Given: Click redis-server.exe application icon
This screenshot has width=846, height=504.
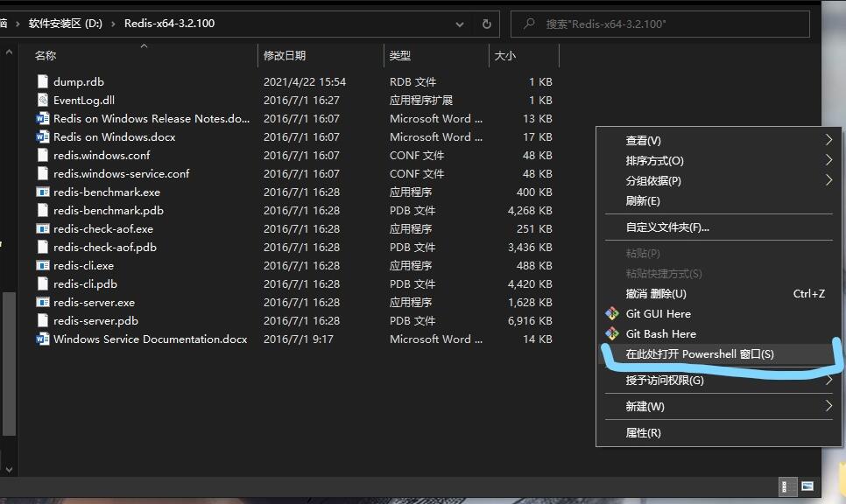Looking at the screenshot, I should [x=43, y=301].
